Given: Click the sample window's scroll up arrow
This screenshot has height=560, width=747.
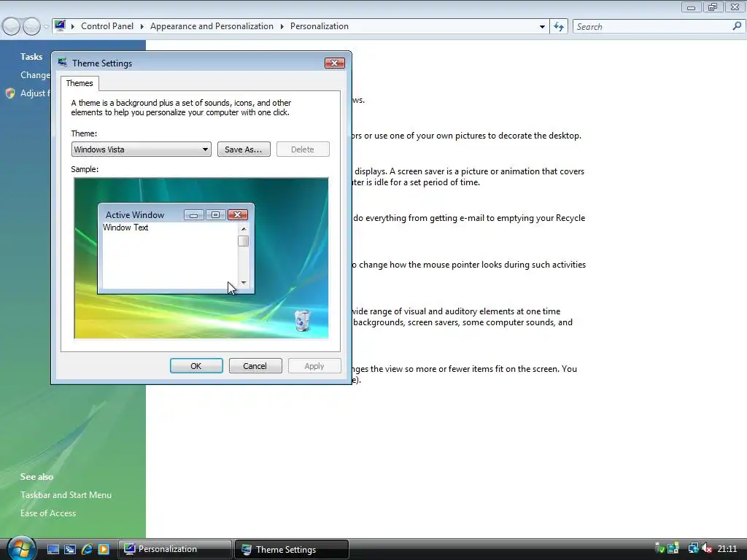Looking at the screenshot, I should click(244, 229).
